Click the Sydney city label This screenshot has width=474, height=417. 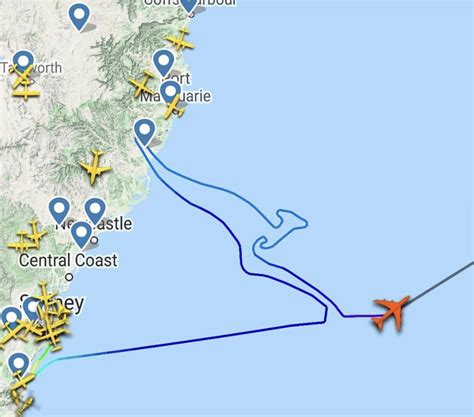point(52,303)
